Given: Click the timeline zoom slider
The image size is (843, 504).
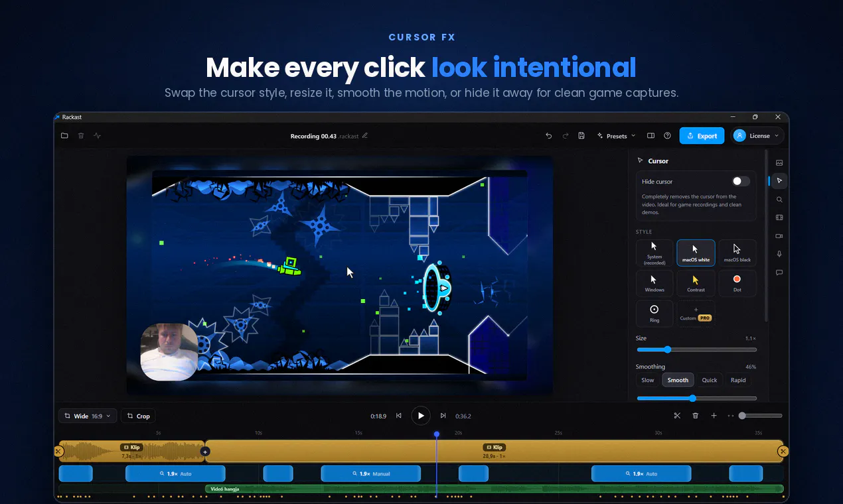Looking at the screenshot, I should [x=760, y=416].
